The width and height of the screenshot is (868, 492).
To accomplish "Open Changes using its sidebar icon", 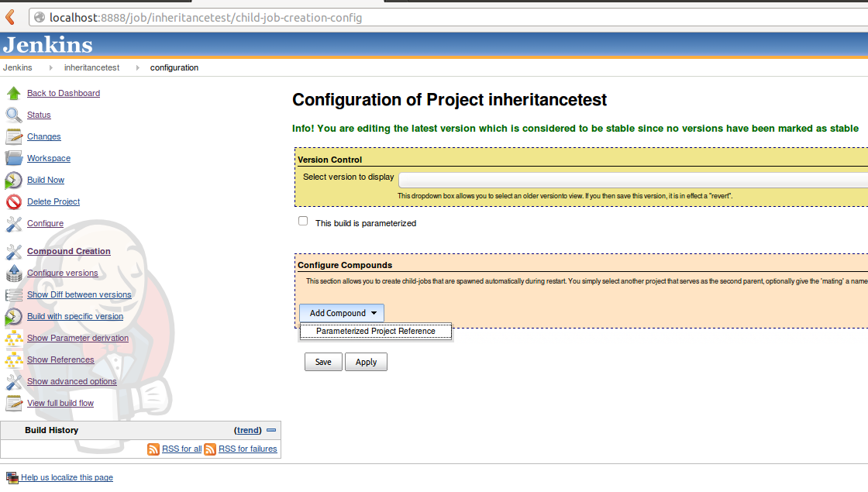I will pos(13,136).
